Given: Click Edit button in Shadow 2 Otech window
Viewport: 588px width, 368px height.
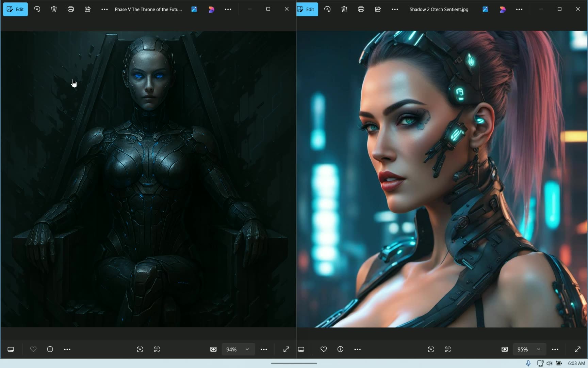Looking at the screenshot, I should coord(307,10).
